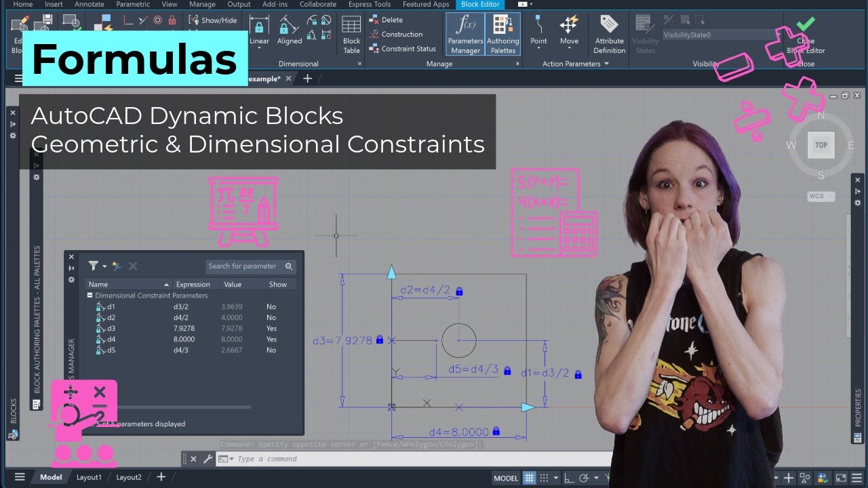The height and width of the screenshot is (488, 868).
Task: Close the Parameters Manager palette
Action: [x=71, y=257]
